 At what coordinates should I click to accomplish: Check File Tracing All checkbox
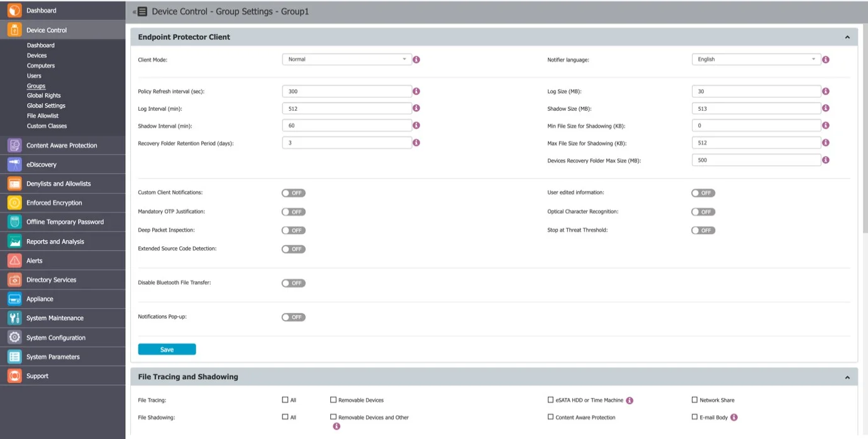285,399
